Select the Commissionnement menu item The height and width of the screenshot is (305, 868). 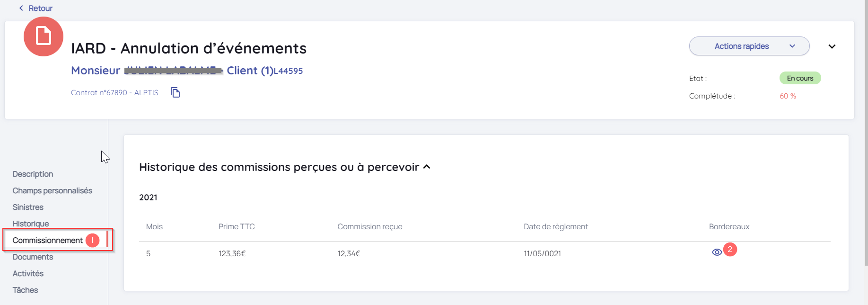pyautogui.click(x=48, y=240)
